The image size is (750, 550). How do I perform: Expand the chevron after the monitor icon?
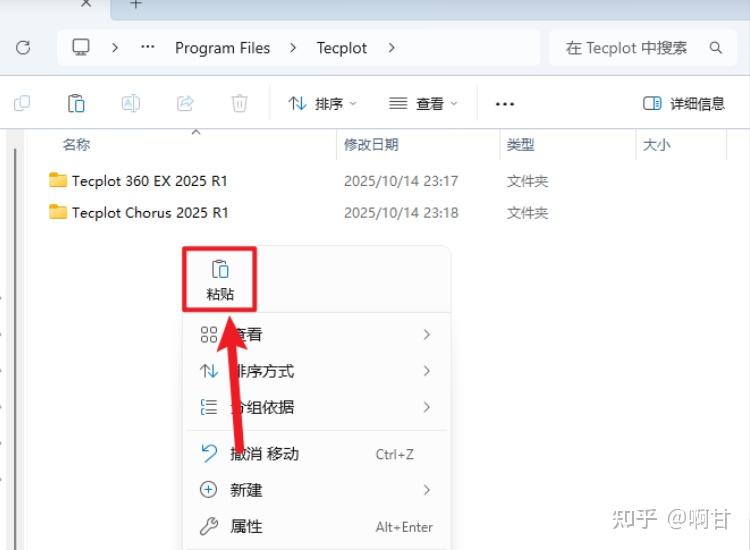pyautogui.click(x=115, y=48)
